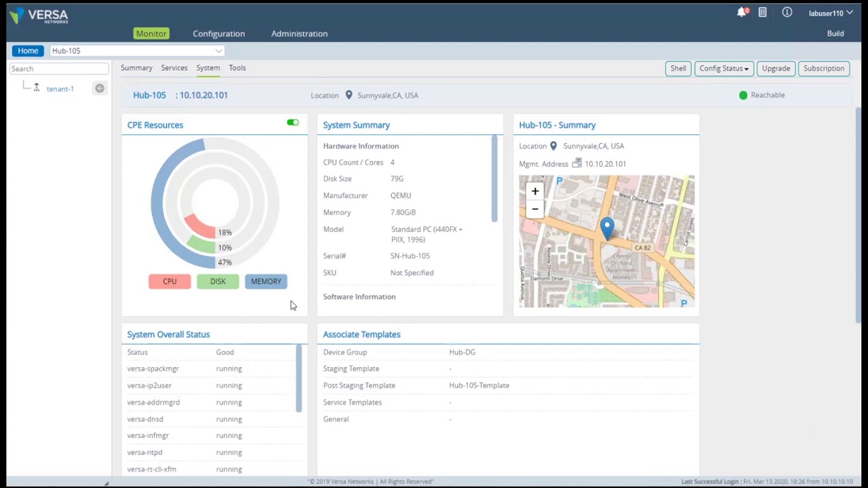
Task: Click the Hub-DG device group value
Action: click(x=462, y=352)
